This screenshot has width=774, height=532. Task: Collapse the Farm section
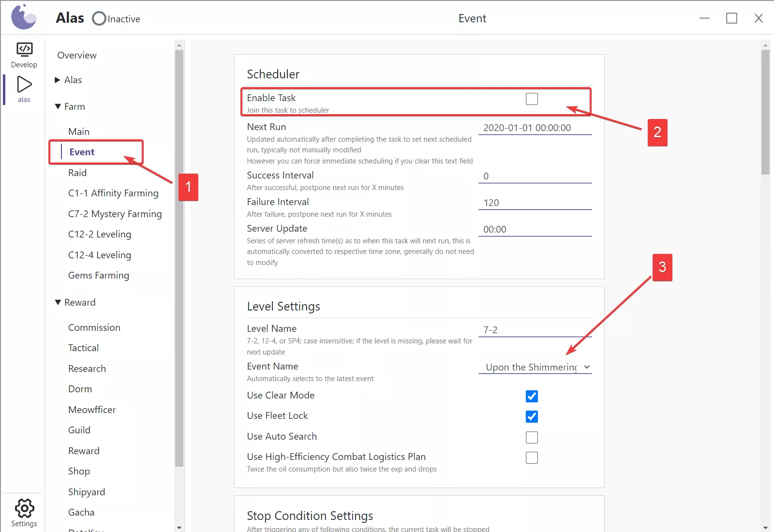pos(58,106)
